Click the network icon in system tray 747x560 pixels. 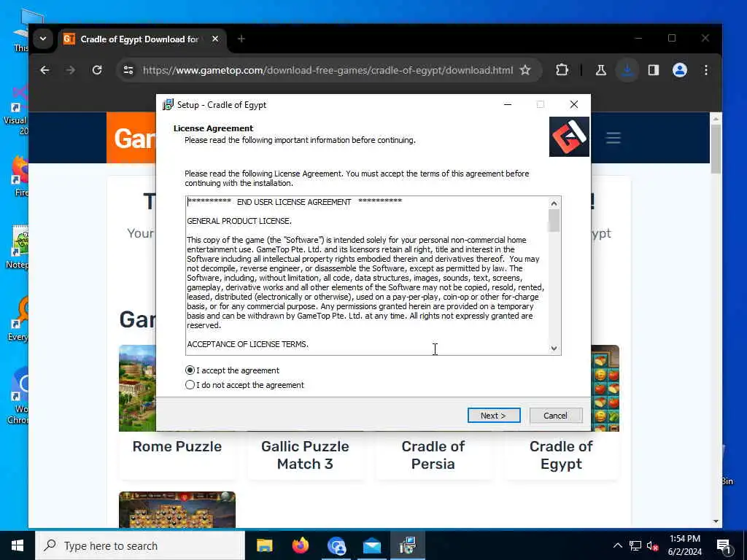click(x=635, y=545)
